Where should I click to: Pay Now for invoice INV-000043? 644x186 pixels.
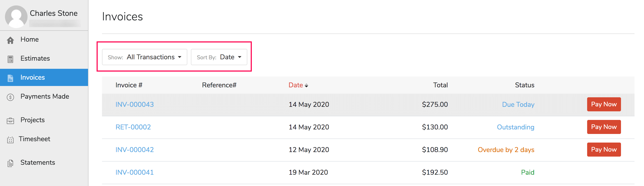604,104
